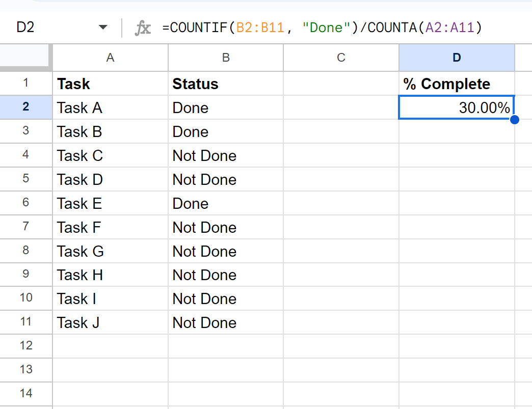This screenshot has height=409, width=532.
Task: Click the COUNTIF formula in the formula bar
Action: tap(322, 28)
